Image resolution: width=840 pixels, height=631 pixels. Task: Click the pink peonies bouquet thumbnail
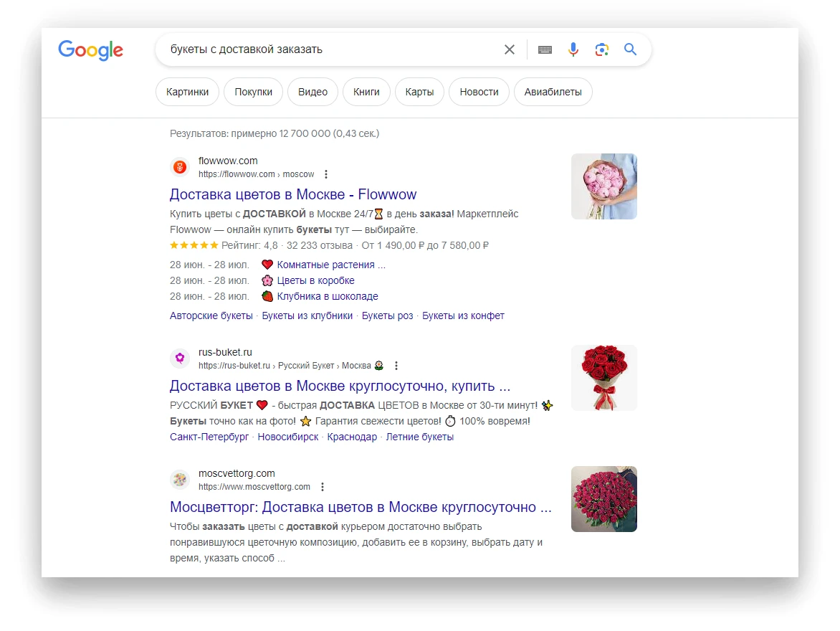(x=603, y=186)
